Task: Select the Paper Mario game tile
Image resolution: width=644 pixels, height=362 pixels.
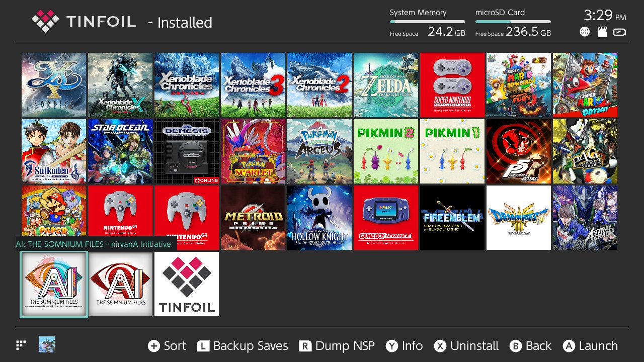Action: [54, 211]
